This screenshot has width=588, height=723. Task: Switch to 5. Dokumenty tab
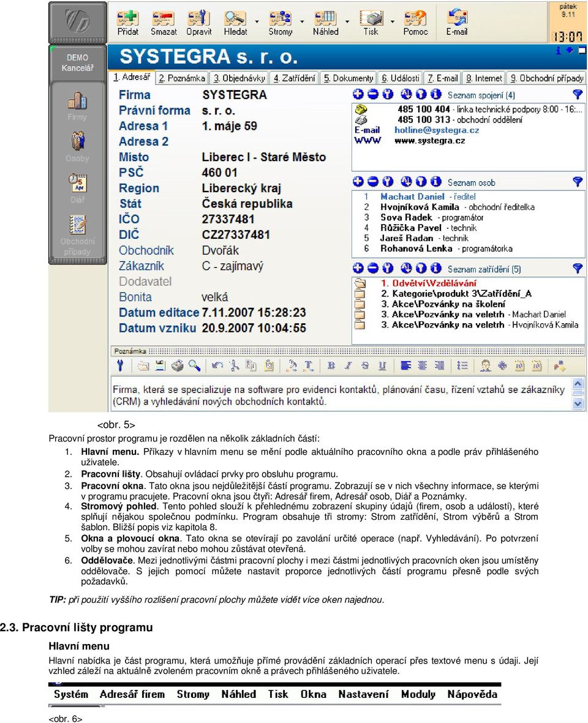click(348, 78)
